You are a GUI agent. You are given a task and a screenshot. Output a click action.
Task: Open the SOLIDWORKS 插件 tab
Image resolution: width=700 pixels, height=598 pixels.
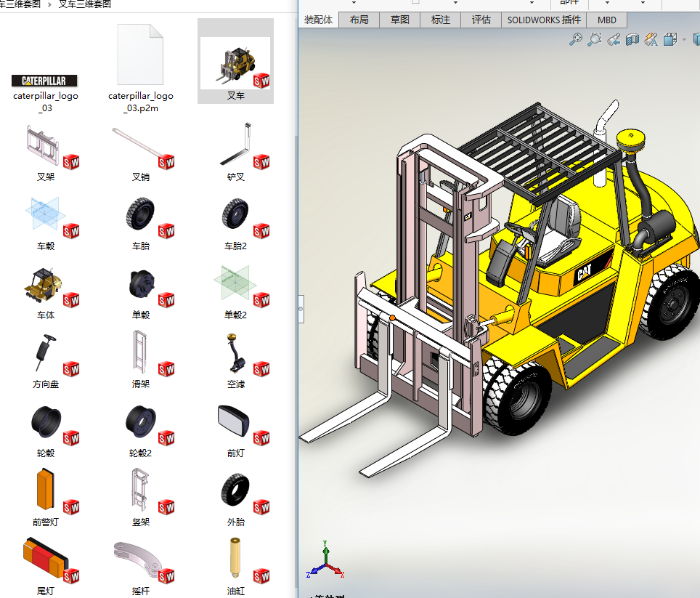pyautogui.click(x=544, y=20)
